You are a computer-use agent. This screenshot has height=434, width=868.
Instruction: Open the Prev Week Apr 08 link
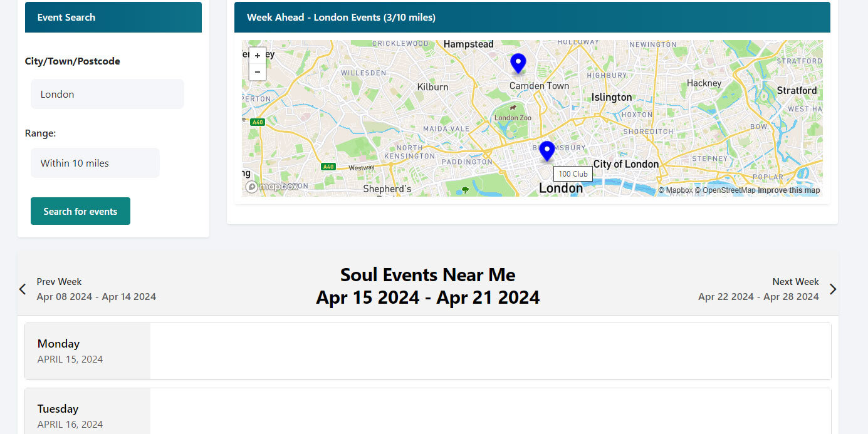pyautogui.click(x=96, y=289)
